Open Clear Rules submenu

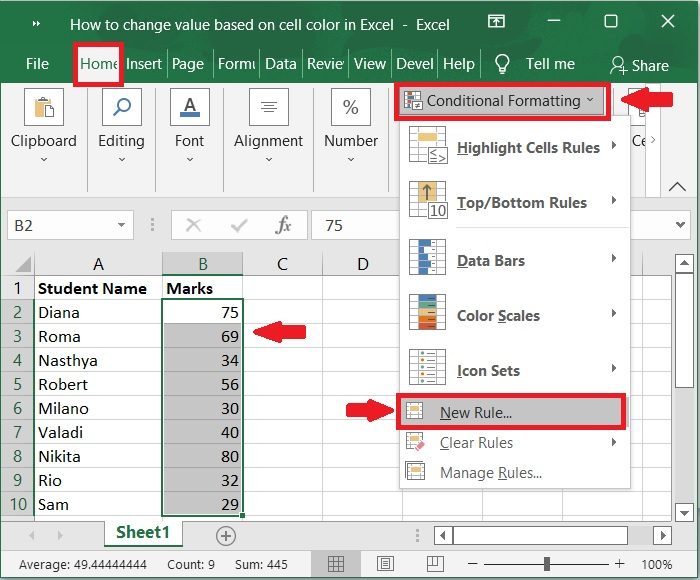[x=514, y=442]
